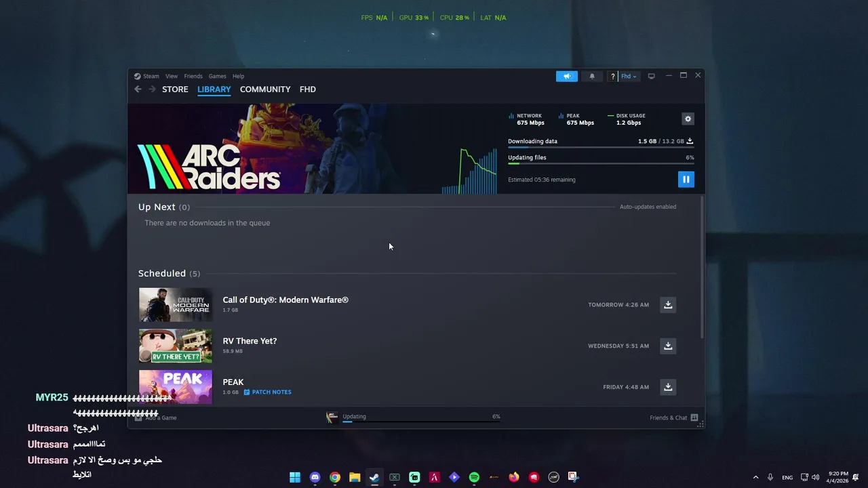Open Xbox Game Bar taskbar icon
Screen dimensions: 868x488
[395, 477]
